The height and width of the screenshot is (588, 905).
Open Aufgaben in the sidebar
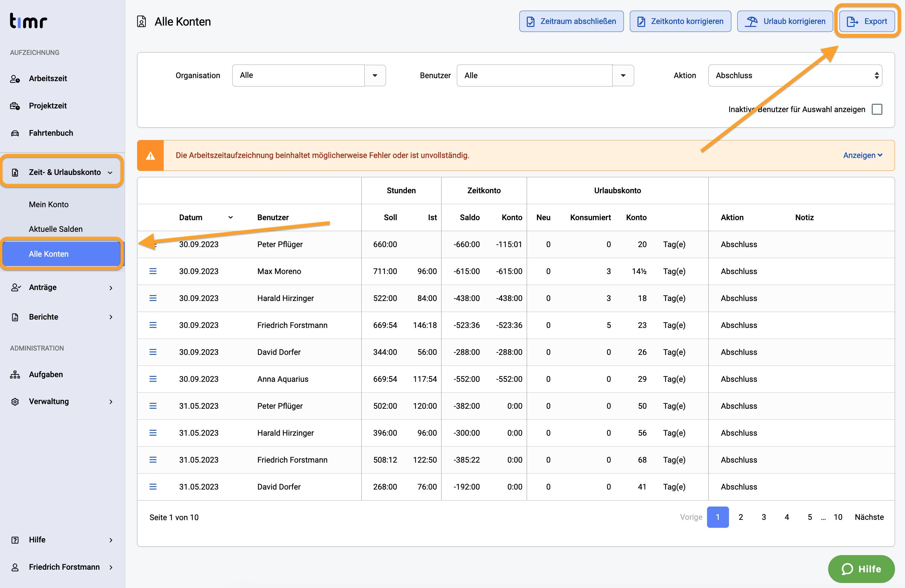tap(46, 374)
